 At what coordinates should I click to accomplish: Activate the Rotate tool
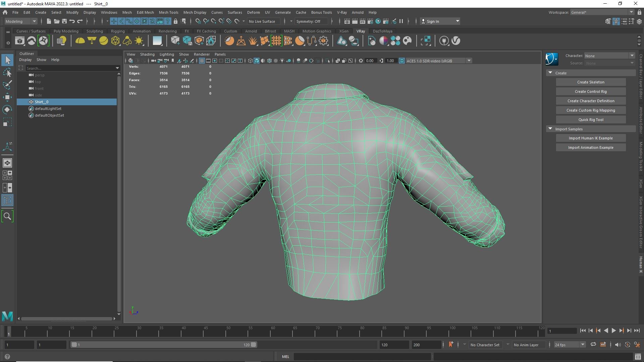pyautogui.click(x=7, y=110)
